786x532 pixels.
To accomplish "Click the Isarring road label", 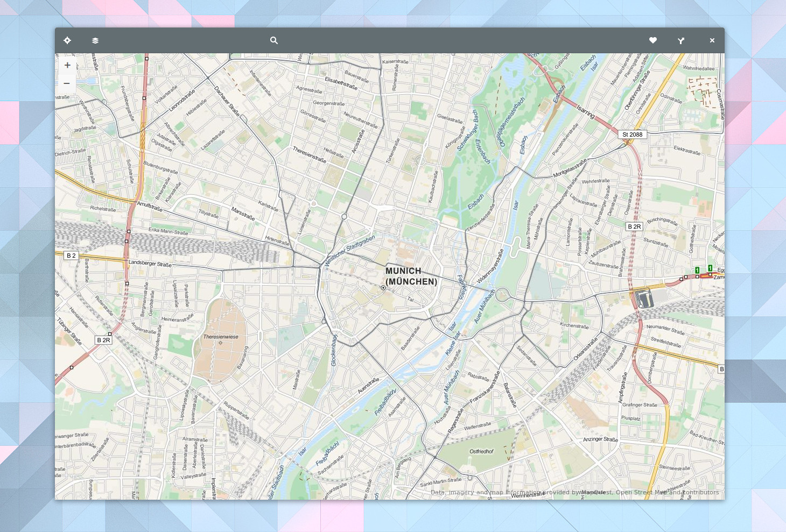I will (586, 112).
